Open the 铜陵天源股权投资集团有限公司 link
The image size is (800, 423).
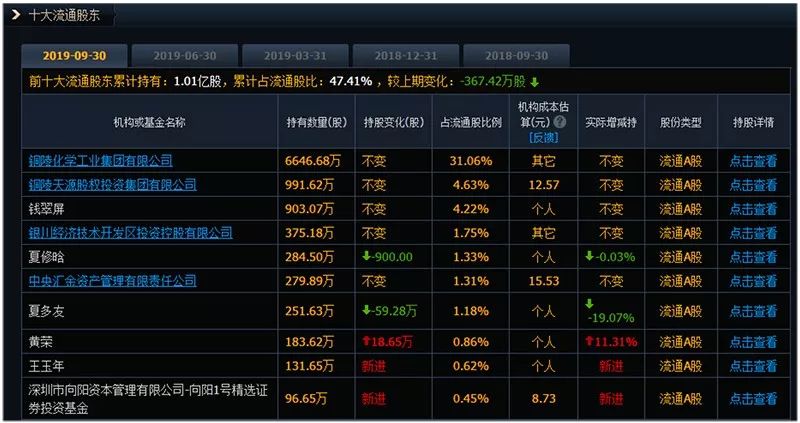(x=112, y=185)
